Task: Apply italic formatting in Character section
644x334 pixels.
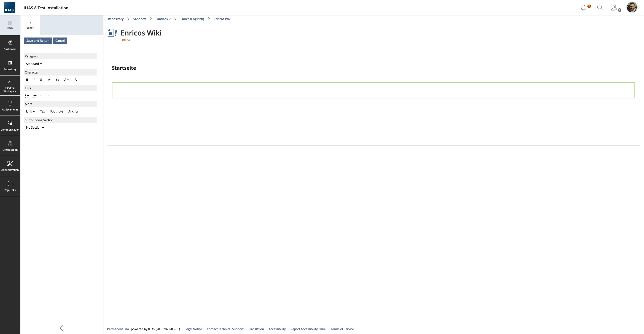Action: pos(34,80)
